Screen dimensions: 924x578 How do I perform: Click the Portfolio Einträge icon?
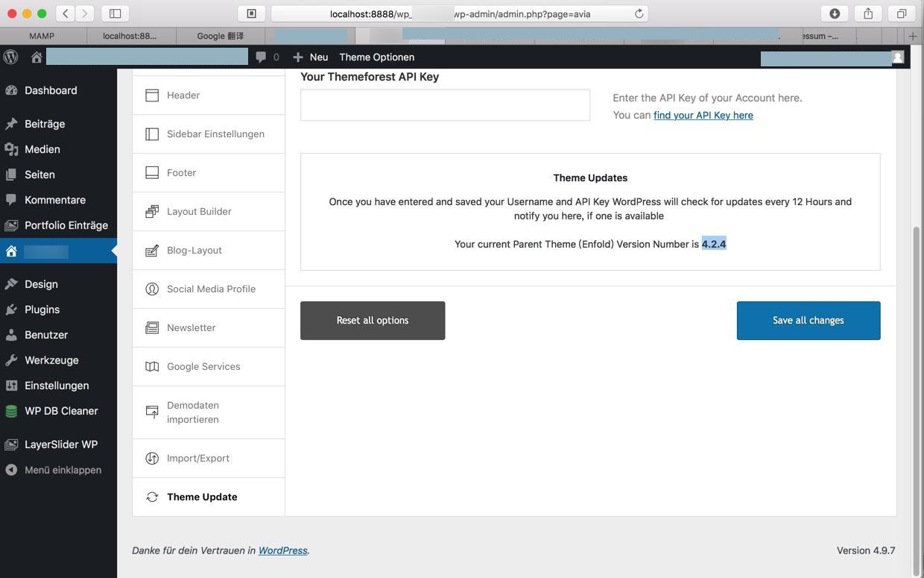tap(11, 225)
